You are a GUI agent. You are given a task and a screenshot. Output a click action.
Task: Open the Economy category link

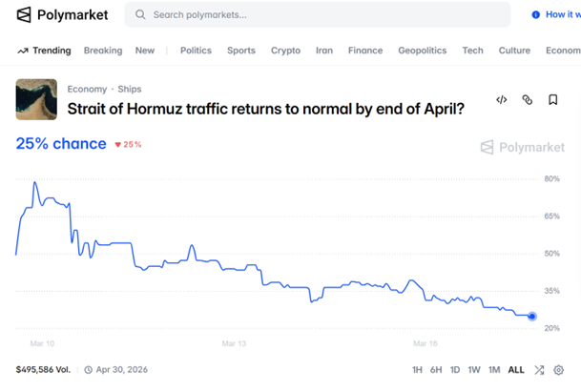tap(87, 89)
